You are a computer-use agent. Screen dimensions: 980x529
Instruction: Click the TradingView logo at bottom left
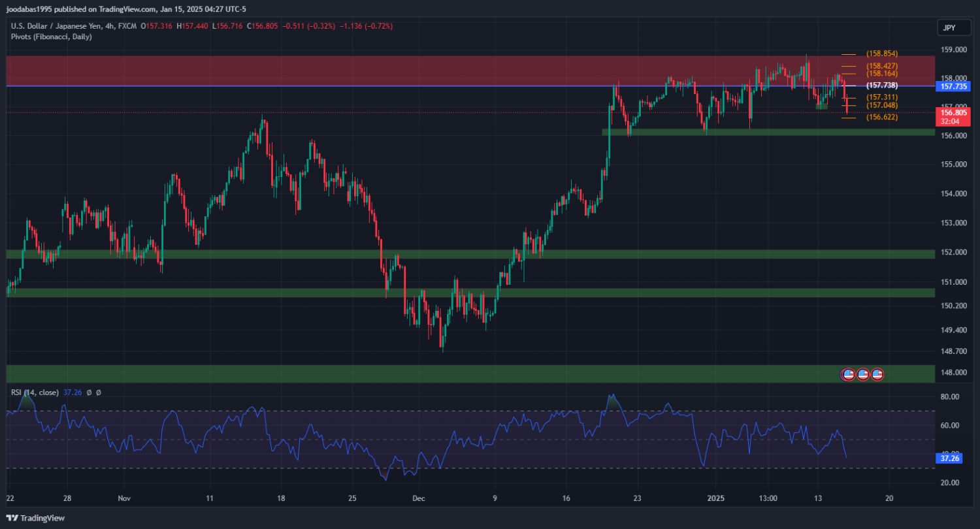pos(37,518)
